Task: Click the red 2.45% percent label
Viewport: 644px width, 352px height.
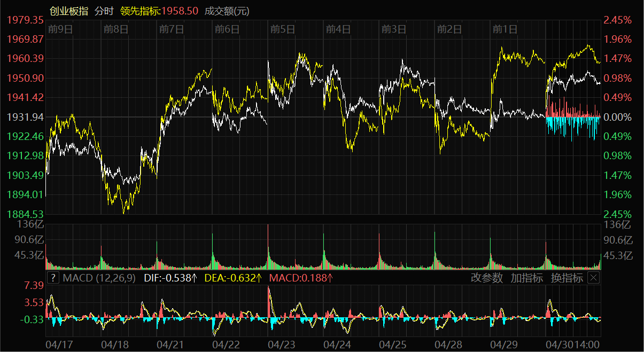Action: [617, 20]
